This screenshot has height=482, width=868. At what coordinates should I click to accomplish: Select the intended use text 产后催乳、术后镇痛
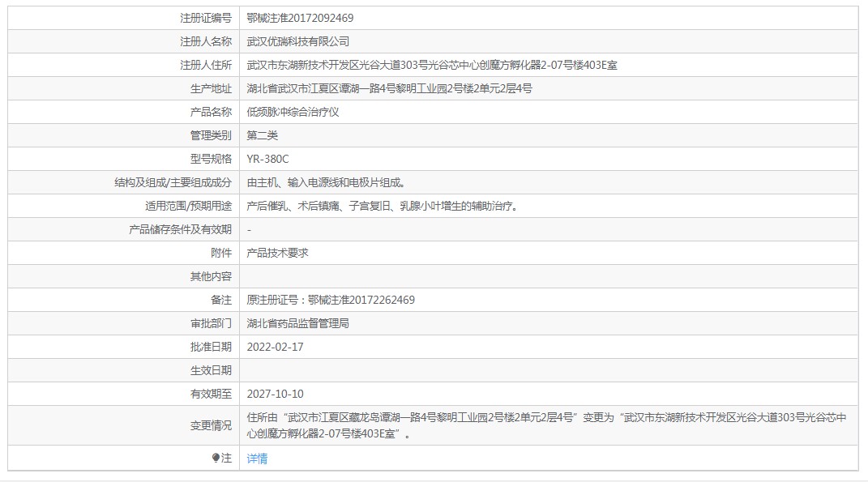point(383,206)
